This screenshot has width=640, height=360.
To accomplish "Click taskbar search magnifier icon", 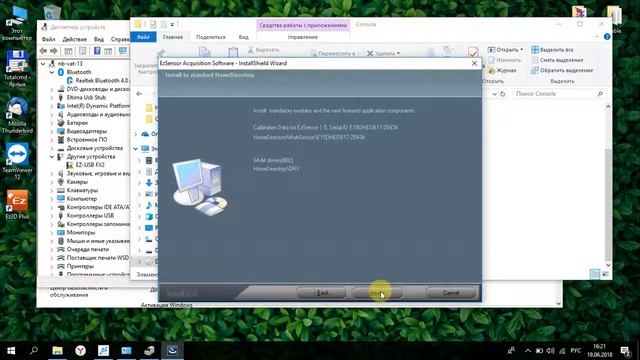I will click(x=34, y=351).
